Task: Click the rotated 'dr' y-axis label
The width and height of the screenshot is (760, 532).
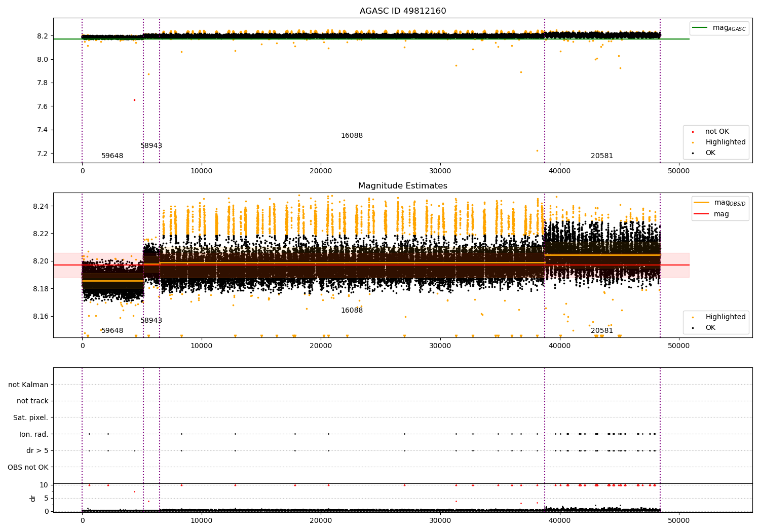Action: (33, 498)
